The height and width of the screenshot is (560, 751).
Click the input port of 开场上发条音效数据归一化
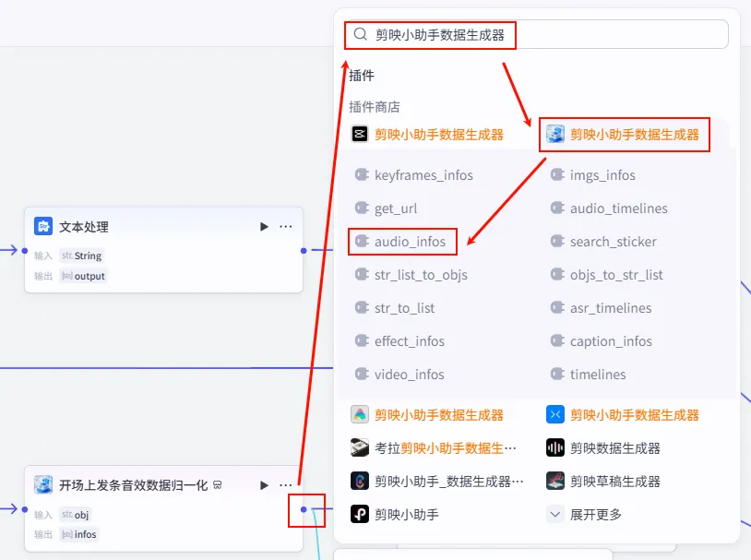pyautogui.click(x=25, y=509)
